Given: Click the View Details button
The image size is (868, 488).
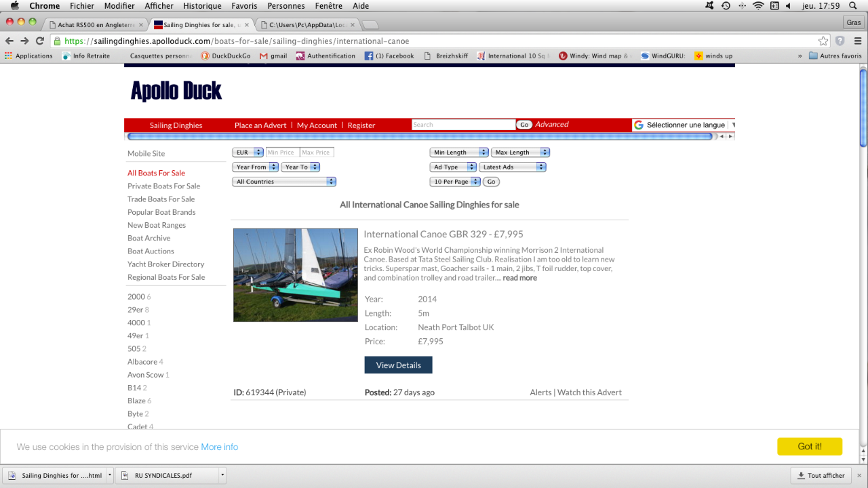Looking at the screenshot, I should point(398,365).
